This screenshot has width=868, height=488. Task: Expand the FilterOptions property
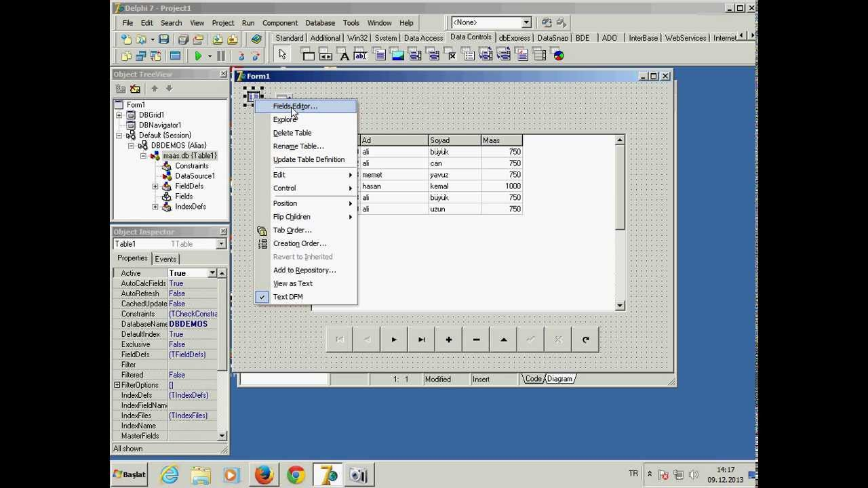117,385
